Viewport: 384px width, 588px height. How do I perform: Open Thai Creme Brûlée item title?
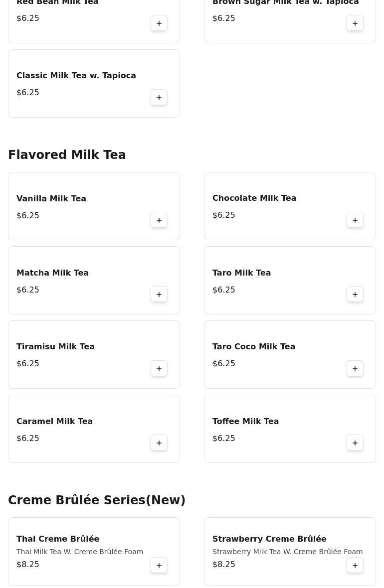tap(58, 539)
